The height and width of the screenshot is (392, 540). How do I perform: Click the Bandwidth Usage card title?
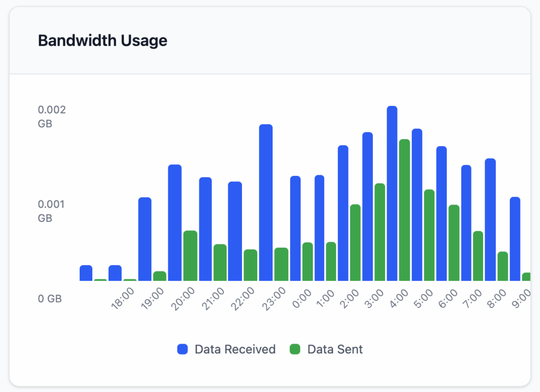[103, 41]
